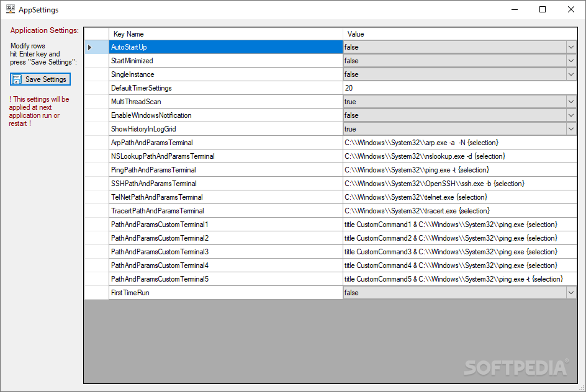This screenshot has width=586, height=392.
Task: Click the row header of AutoStartUp row
Action: pos(96,47)
